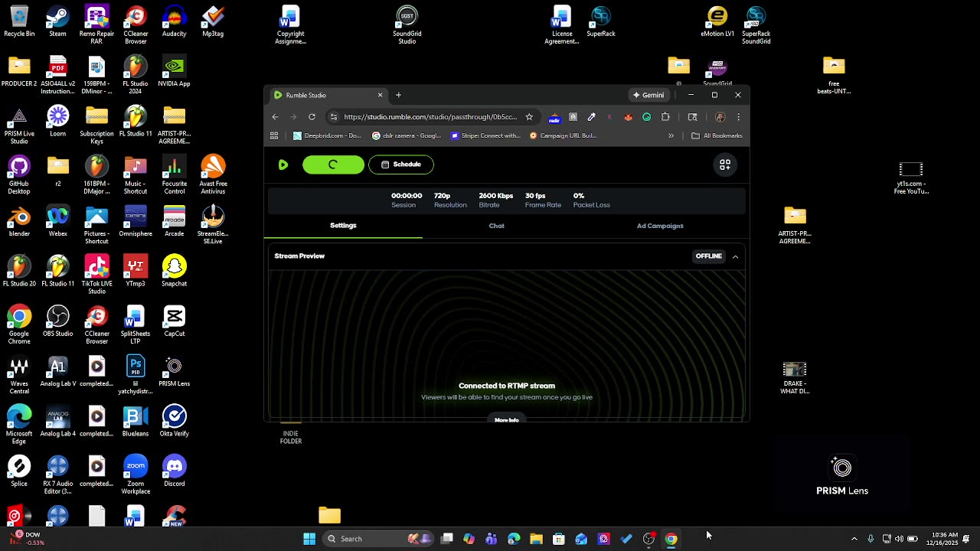Select the CapCut desktop icon

pos(175,321)
